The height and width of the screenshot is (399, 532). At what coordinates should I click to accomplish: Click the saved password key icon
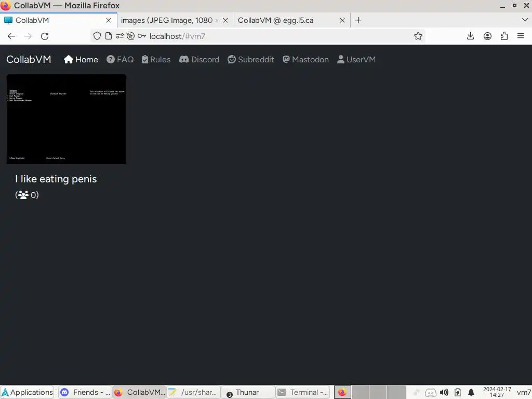141,36
